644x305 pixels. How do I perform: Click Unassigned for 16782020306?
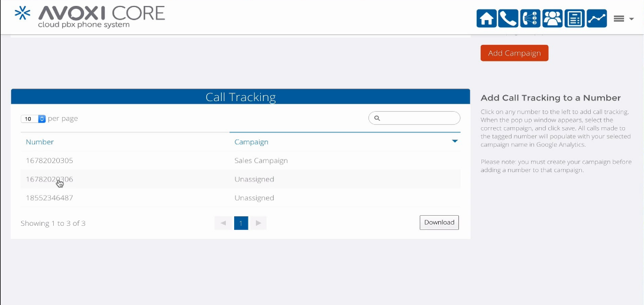(254, 179)
